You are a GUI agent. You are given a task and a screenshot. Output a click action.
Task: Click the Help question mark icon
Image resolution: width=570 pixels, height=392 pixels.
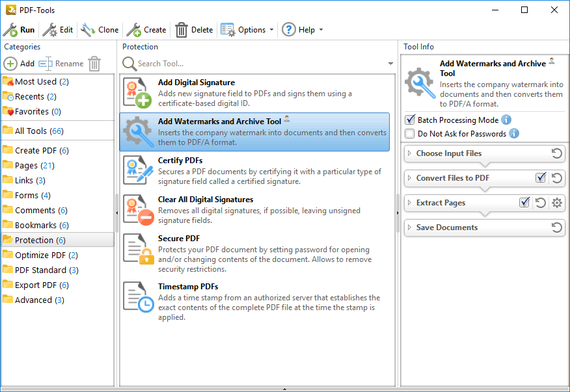[289, 29]
